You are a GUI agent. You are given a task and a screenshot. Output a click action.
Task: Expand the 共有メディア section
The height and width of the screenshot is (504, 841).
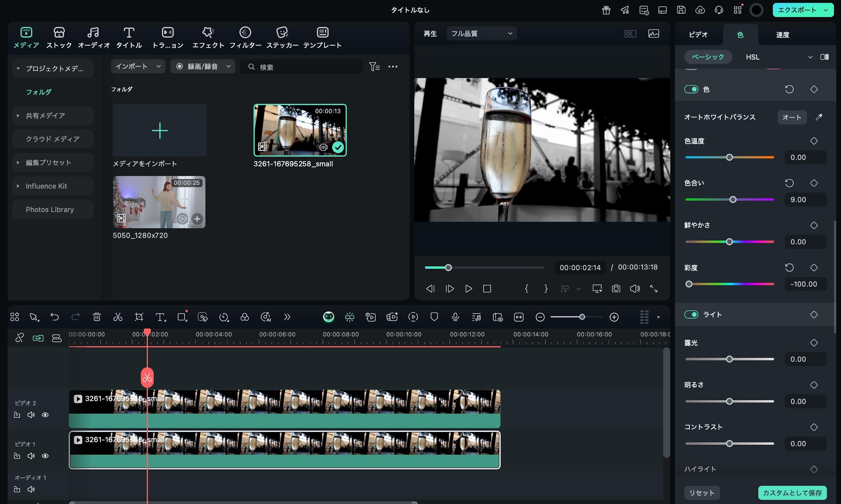(18, 115)
